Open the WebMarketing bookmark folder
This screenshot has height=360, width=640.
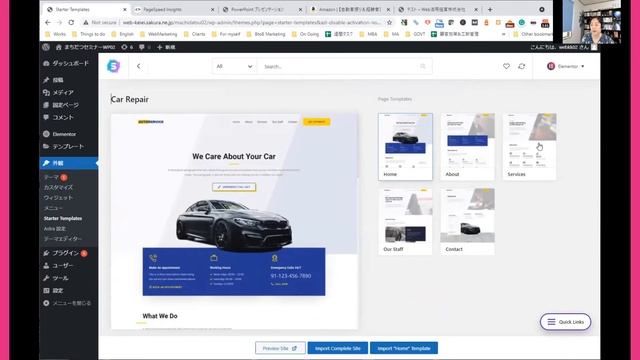click(x=158, y=34)
